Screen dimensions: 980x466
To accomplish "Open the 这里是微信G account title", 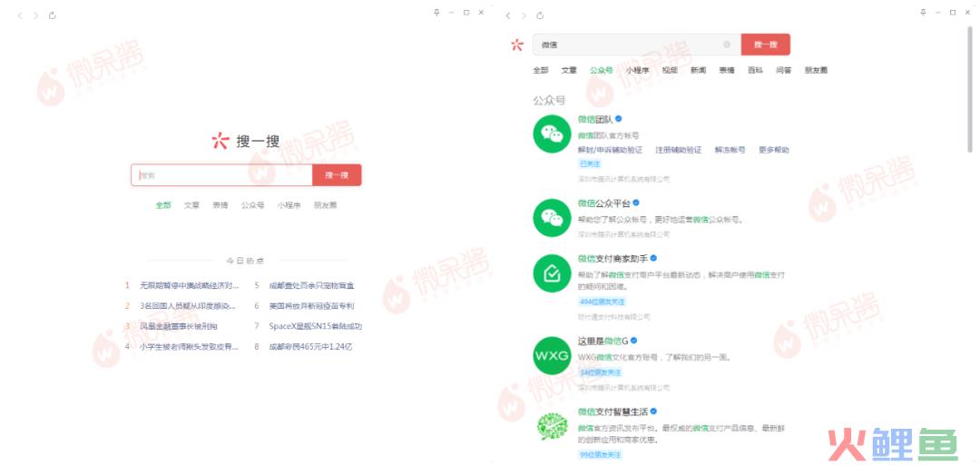I will (603, 341).
